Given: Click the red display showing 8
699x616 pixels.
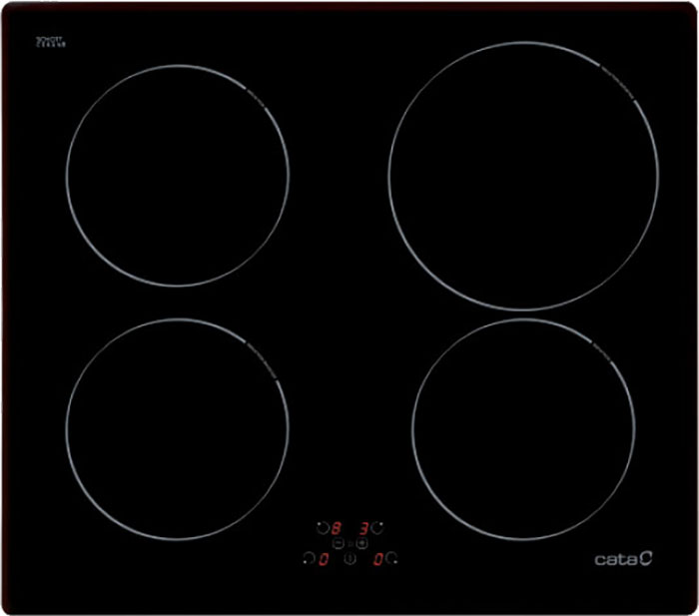Looking at the screenshot, I should pyautogui.click(x=337, y=527).
